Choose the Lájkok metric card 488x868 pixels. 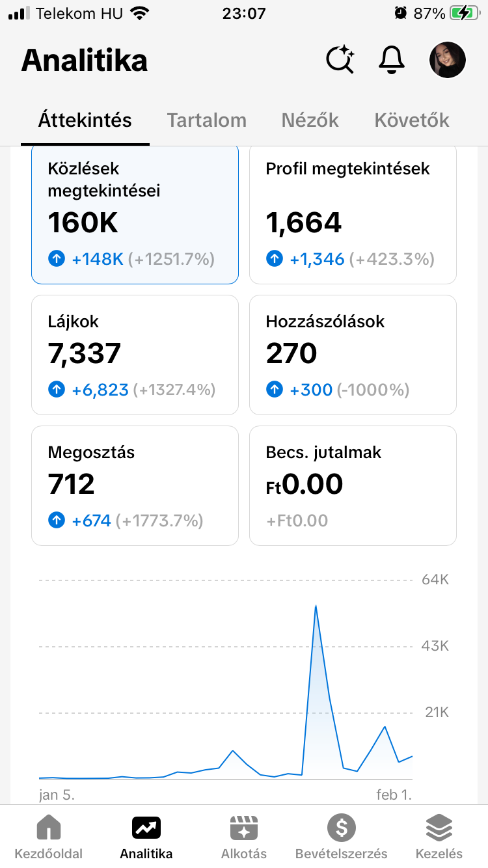coord(135,355)
